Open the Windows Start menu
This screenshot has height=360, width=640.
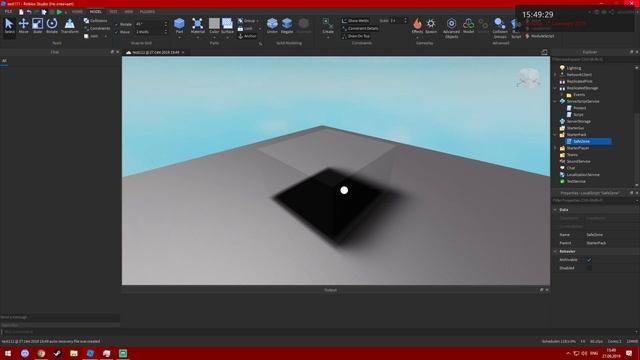[x=8, y=353]
